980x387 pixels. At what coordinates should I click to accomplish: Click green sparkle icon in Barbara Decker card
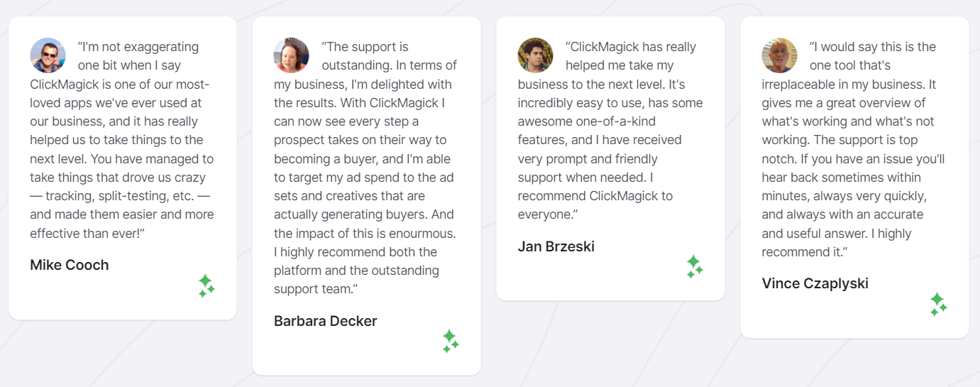tap(451, 342)
